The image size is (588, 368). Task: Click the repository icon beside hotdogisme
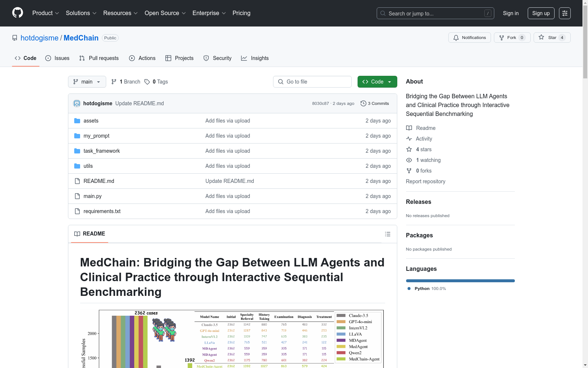pyautogui.click(x=15, y=38)
